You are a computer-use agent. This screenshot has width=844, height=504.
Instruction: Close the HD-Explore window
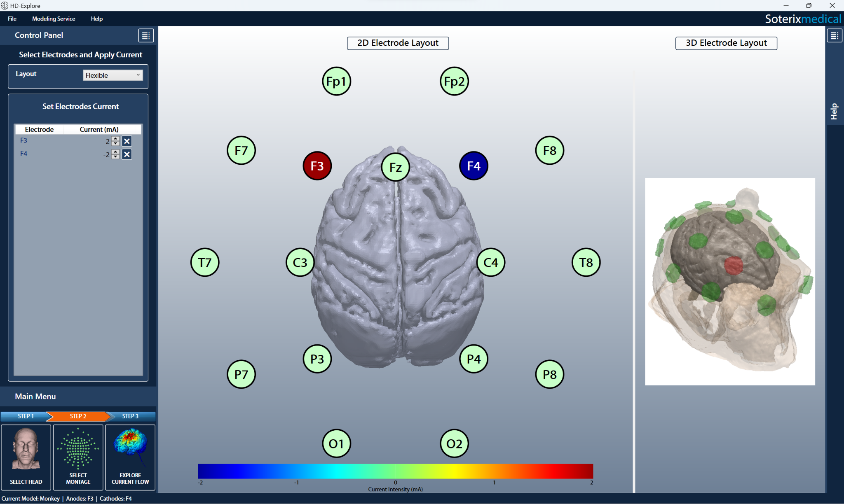pos(832,5)
